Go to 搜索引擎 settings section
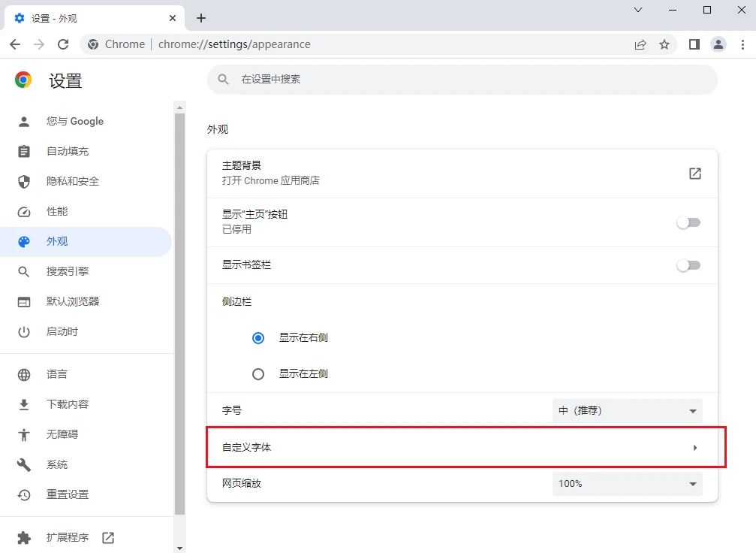Screen dimensions: 756x553 (x=68, y=271)
